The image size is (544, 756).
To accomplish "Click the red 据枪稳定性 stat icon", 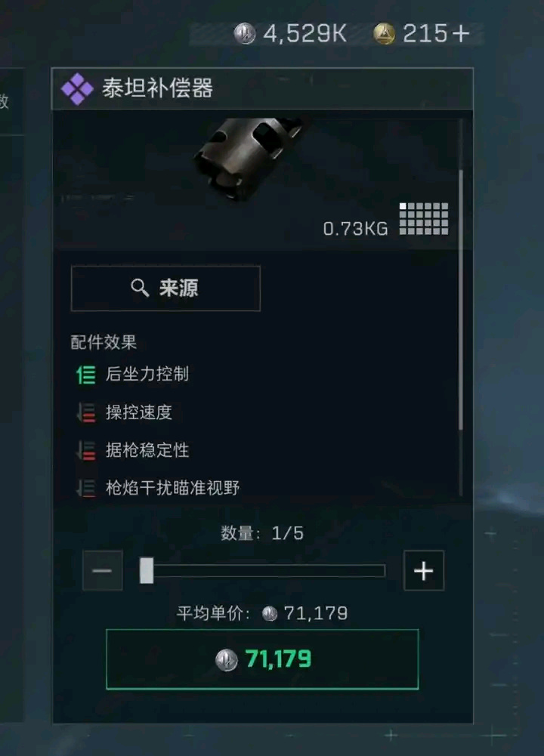I will click(x=86, y=451).
